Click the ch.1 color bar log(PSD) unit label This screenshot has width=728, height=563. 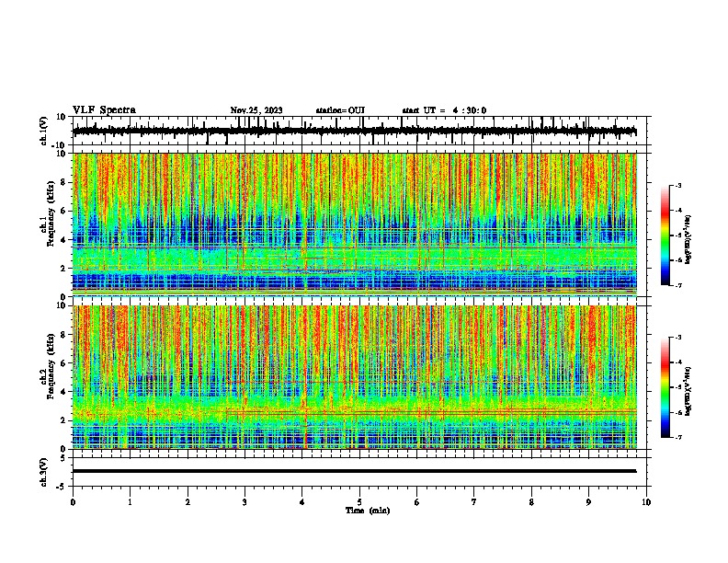(688, 239)
